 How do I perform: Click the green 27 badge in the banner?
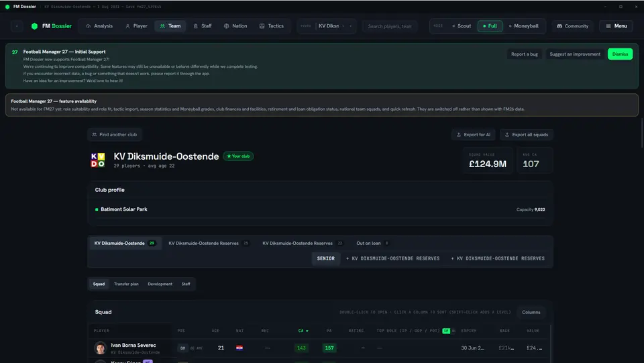point(15,52)
